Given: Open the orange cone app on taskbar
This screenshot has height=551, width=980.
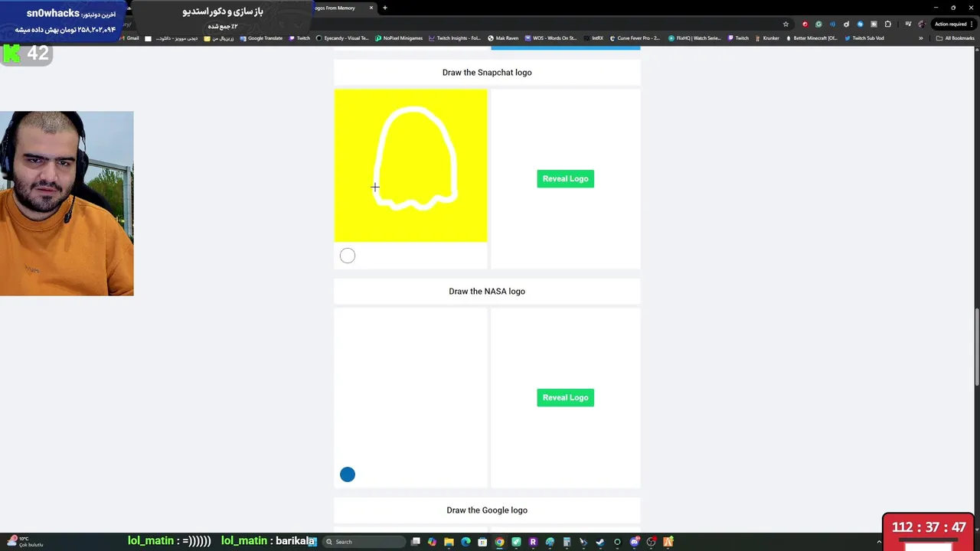Looking at the screenshot, I should coord(668,542).
